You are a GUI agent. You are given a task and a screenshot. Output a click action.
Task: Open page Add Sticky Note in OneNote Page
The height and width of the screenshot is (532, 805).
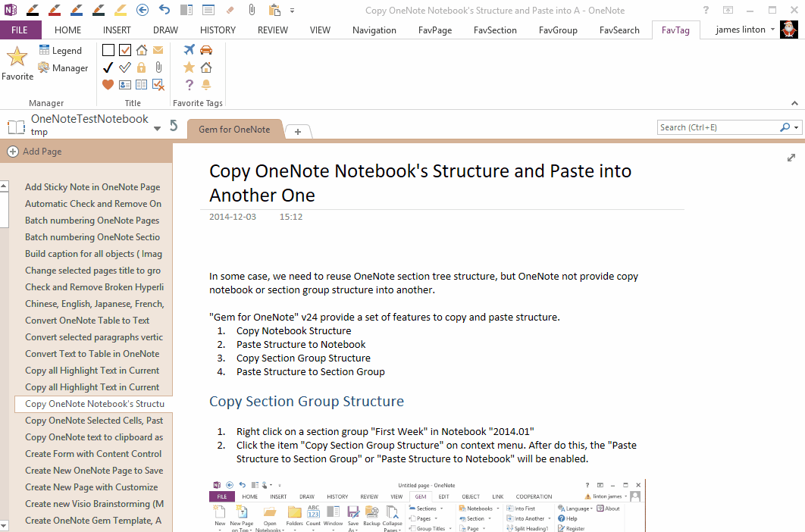pos(92,187)
